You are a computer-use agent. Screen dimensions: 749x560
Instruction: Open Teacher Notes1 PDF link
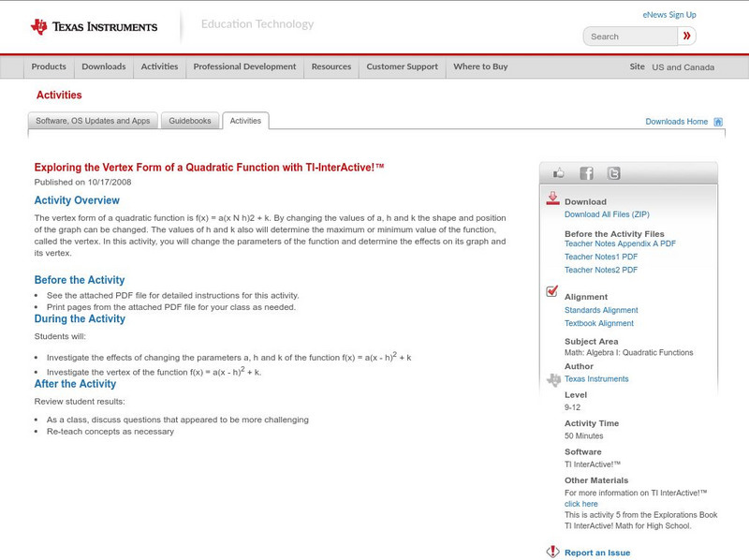[601, 258]
